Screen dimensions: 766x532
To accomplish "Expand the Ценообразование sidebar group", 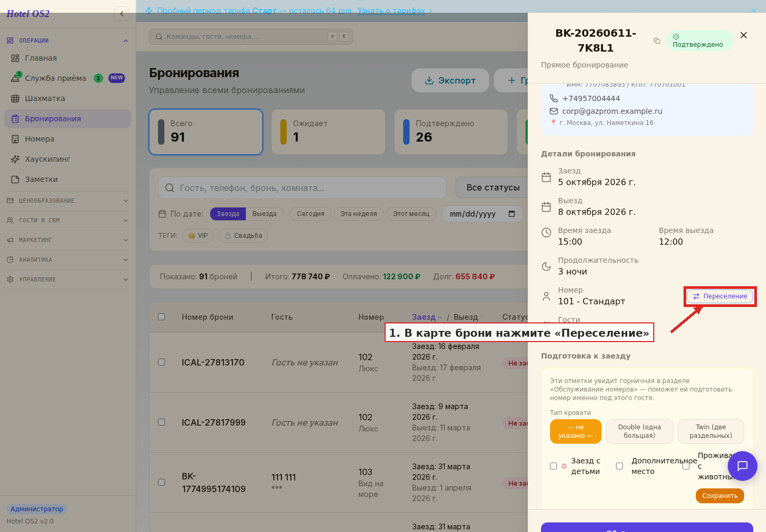I will (x=68, y=201).
